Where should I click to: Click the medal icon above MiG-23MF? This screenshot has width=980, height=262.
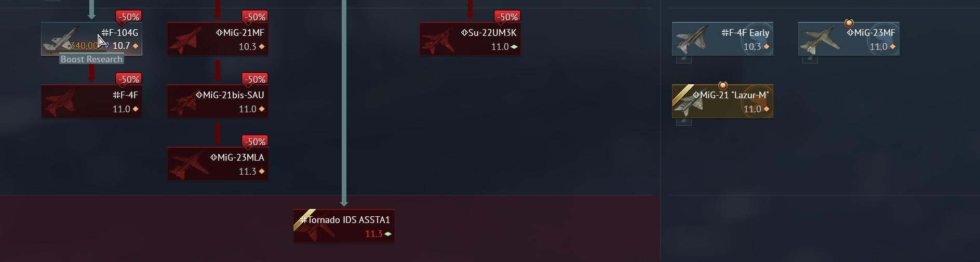[849, 23]
